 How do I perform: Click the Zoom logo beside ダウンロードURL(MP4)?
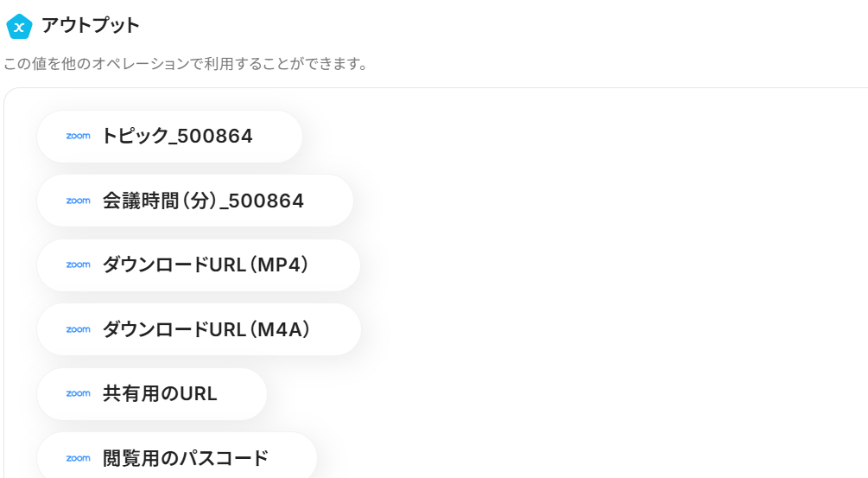coord(78,264)
